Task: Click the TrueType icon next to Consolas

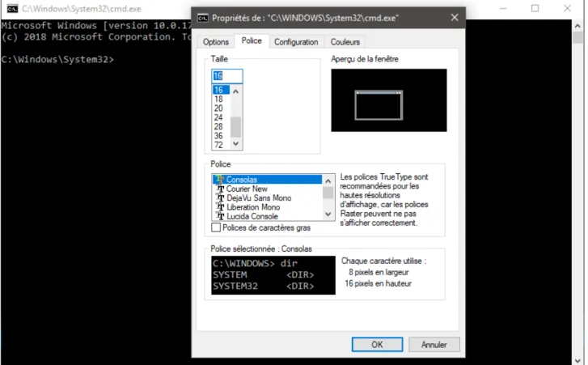Action: coord(220,180)
